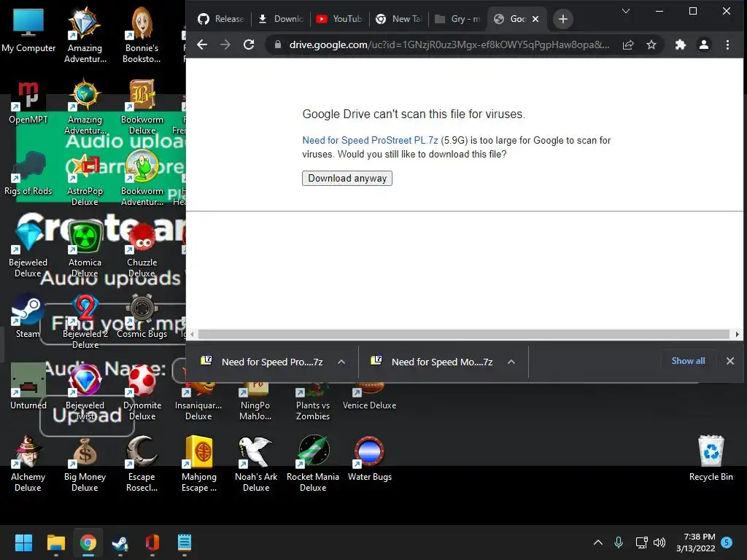The height and width of the screenshot is (560, 747).
Task: Share this page via the share icon
Action: [x=628, y=44]
